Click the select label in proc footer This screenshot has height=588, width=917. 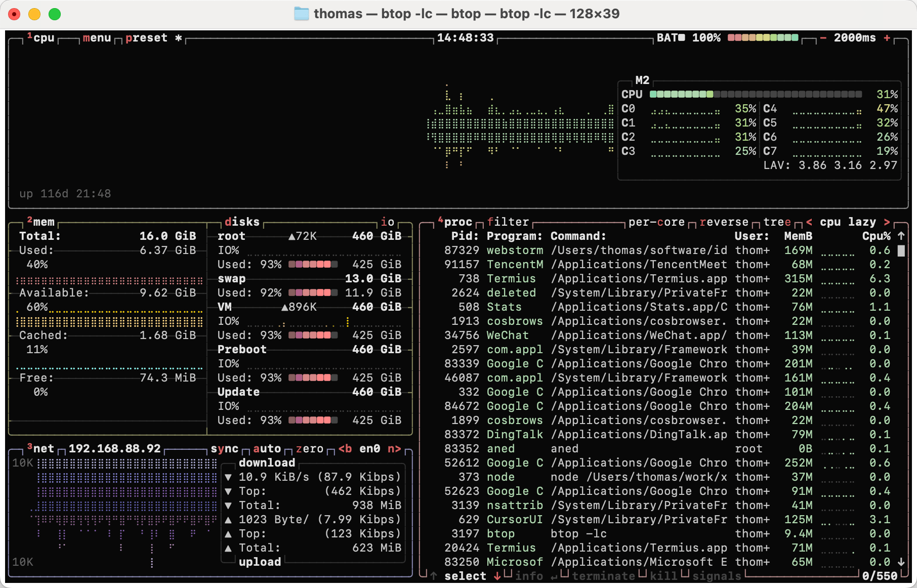[x=465, y=576]
